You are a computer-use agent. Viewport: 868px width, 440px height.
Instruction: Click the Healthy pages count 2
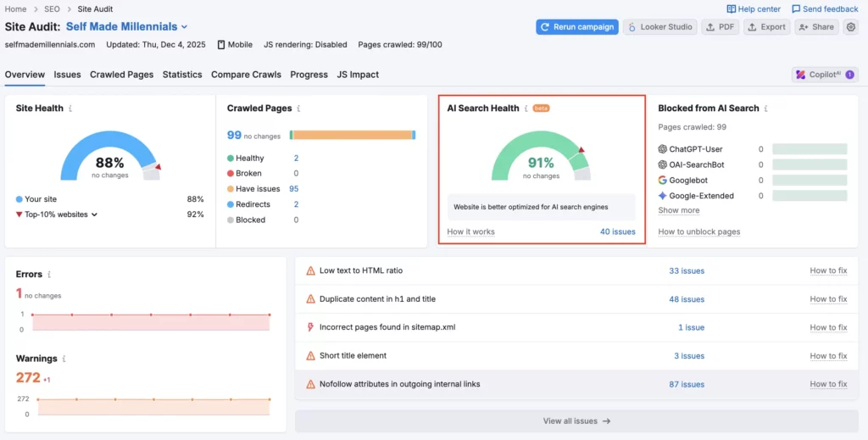[x=296, y=158]
